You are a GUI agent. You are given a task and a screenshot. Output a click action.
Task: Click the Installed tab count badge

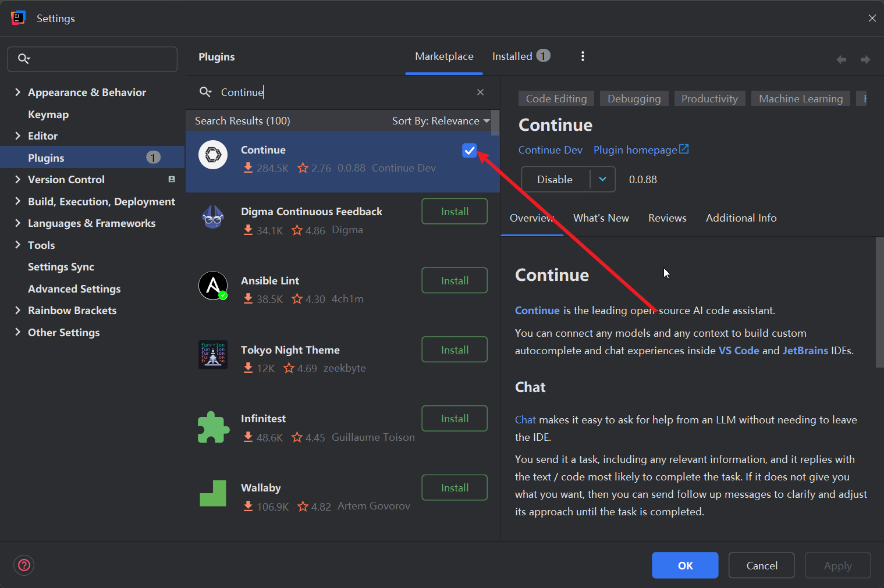[543, 56]
